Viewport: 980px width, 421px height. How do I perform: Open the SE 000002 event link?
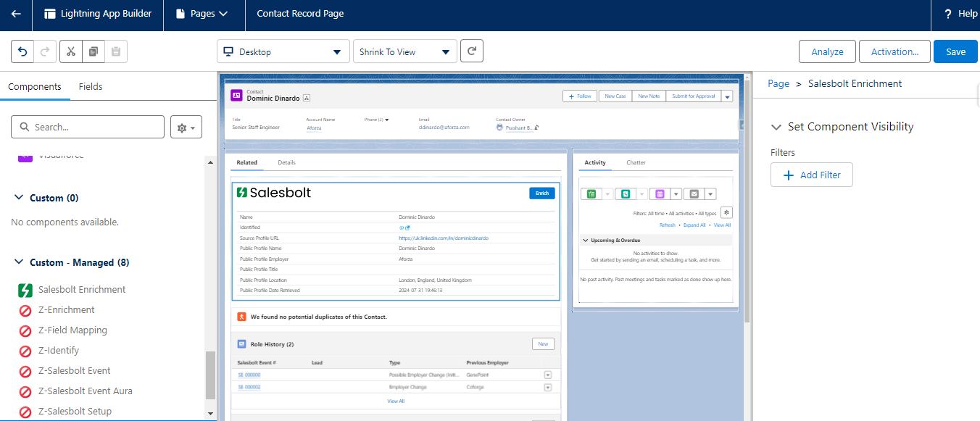pos(249,387)
